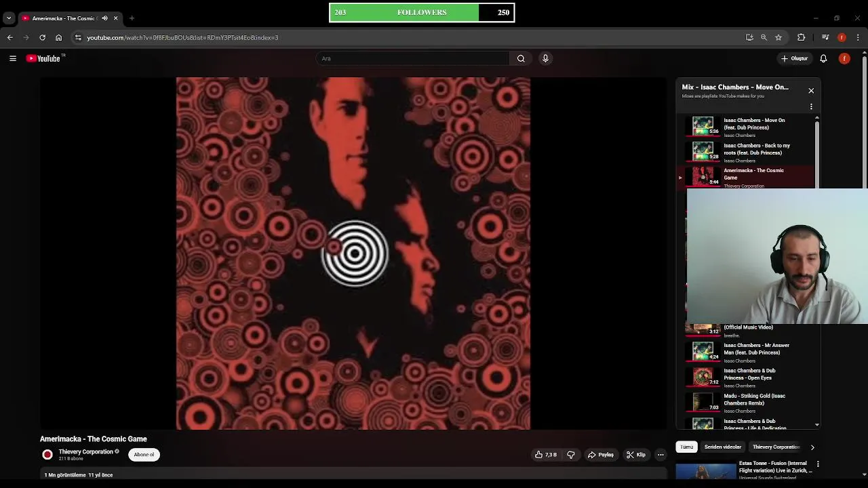Open more actions ellipsis below video

click(x=660, y=455)
